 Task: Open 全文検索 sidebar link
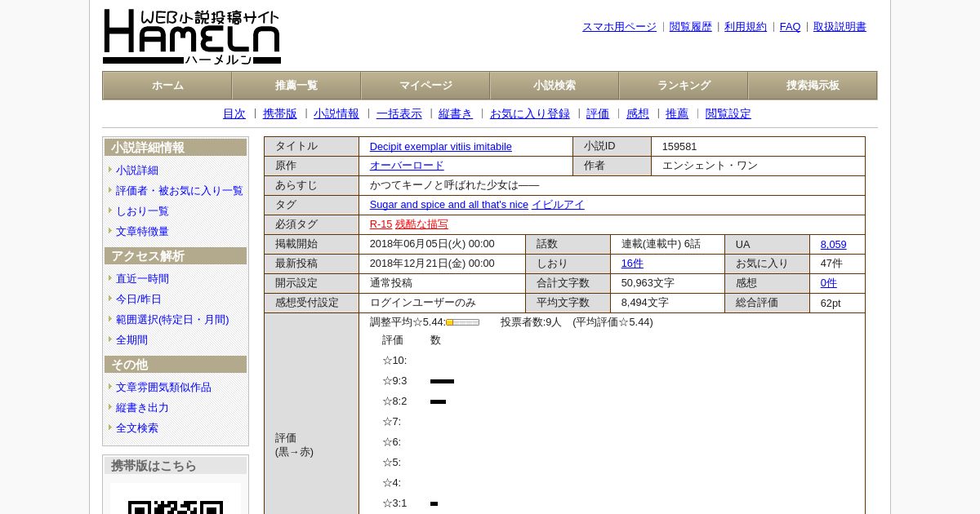[137, 428]
